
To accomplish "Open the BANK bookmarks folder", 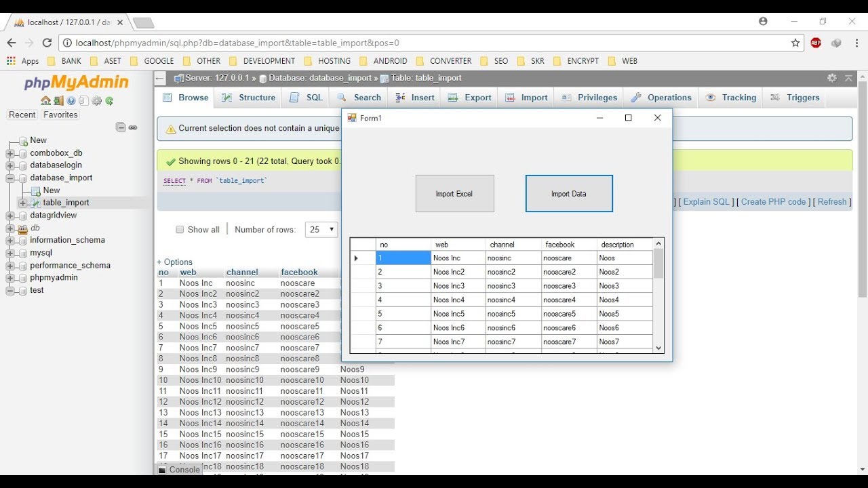I will (x=64, y=61).
